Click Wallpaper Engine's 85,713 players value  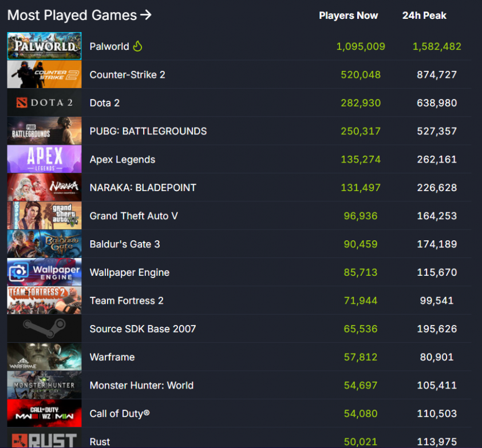(x=361, y=272)
